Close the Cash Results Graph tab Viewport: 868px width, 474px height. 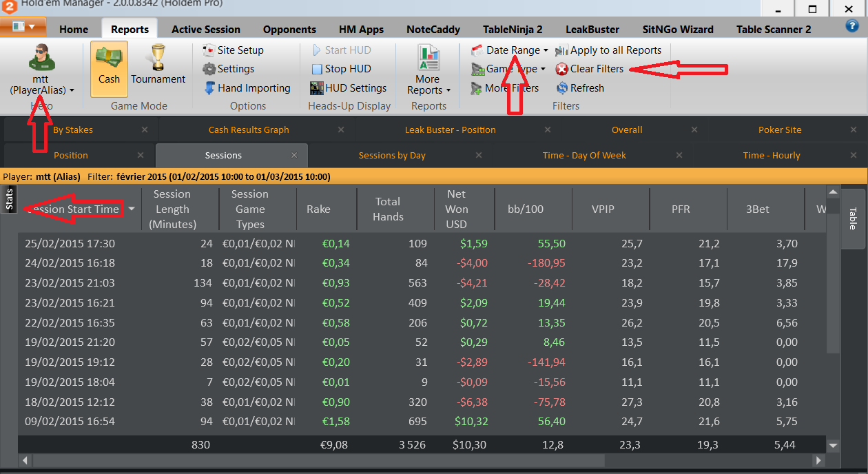tap(342, 130)
